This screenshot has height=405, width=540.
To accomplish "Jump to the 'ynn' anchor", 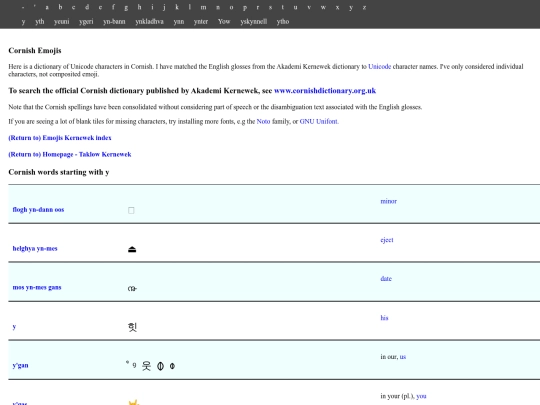I will pos(178,22).
